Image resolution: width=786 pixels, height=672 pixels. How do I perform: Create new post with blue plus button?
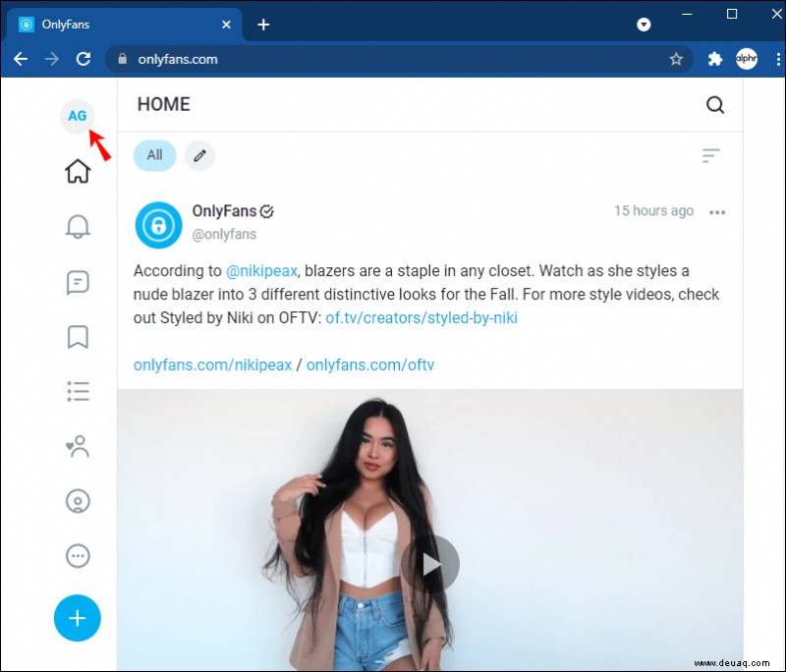pyautogui.click(x=78, y=618)
